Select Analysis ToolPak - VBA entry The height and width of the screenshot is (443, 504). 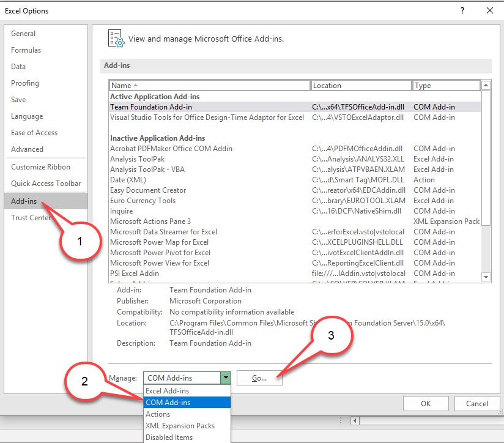[295, 169]
